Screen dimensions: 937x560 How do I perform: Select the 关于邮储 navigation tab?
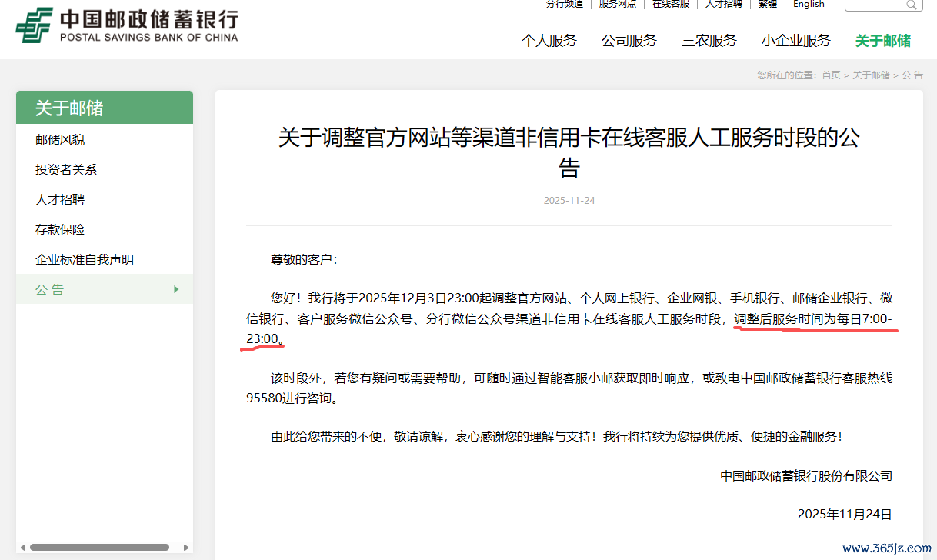pyautogui.click(x=882, y=41)
